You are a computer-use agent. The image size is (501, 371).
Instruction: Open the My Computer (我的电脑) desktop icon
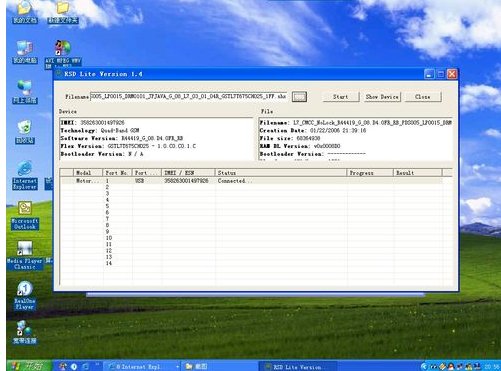coord(25,52)
